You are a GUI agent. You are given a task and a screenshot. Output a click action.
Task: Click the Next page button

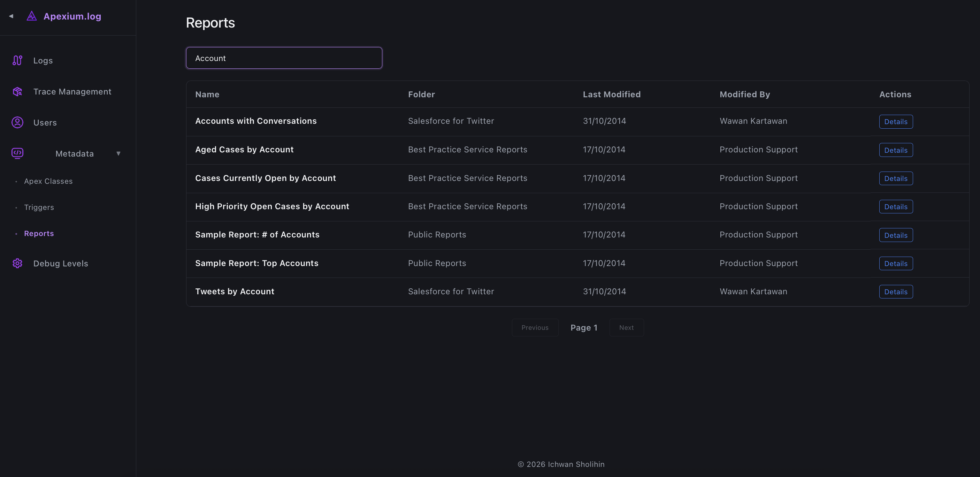tap(626, 327)
